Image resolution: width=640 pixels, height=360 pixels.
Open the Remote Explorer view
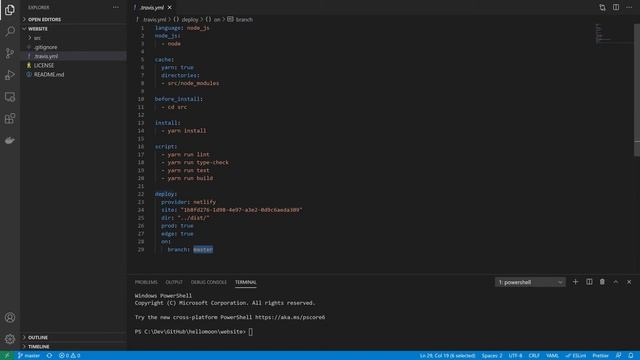click(x=10, y=97)
